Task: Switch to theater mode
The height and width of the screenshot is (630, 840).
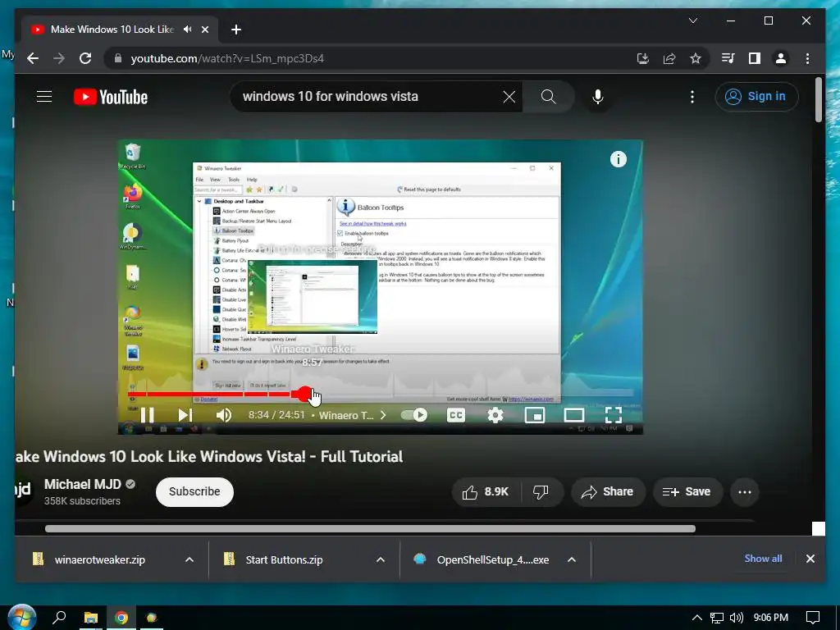Action: tap(573, 415)
